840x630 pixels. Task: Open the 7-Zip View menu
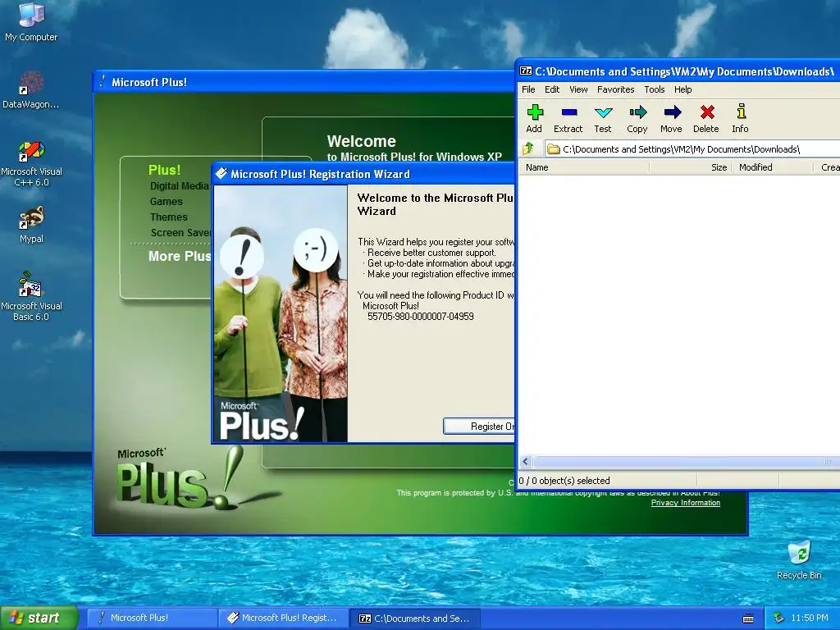578,89
